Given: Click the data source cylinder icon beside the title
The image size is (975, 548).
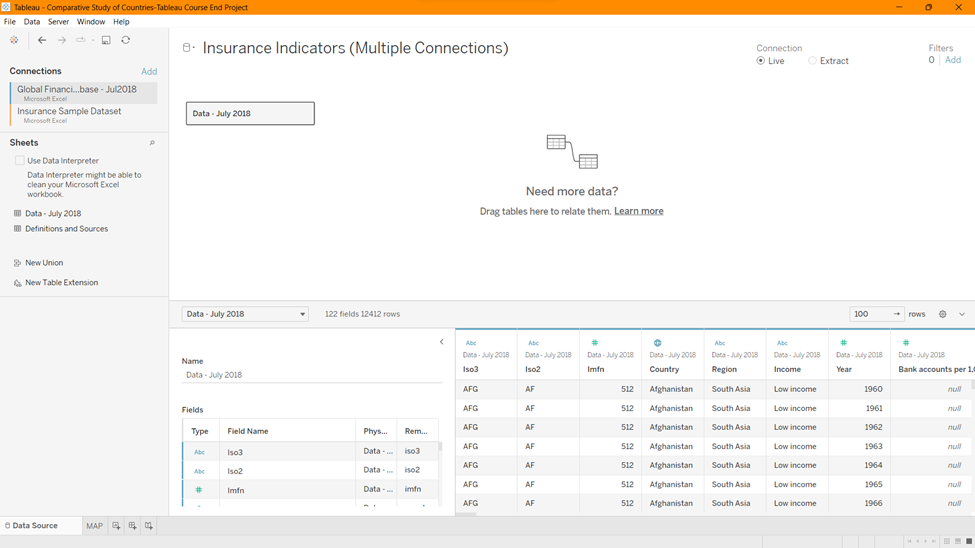Looking at the screenshot, I should click(x=186, y=48).
